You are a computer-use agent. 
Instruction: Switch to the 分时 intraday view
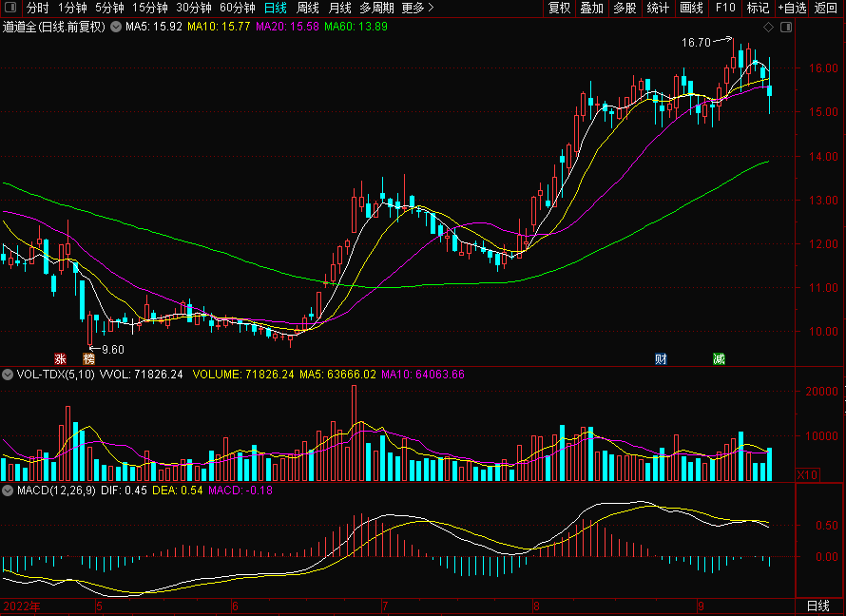pyautogui.click(x=38, y=8)
